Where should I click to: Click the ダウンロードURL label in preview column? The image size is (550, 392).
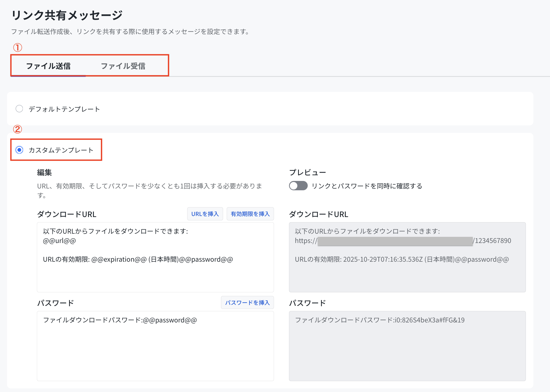click(x=319, y=214)
